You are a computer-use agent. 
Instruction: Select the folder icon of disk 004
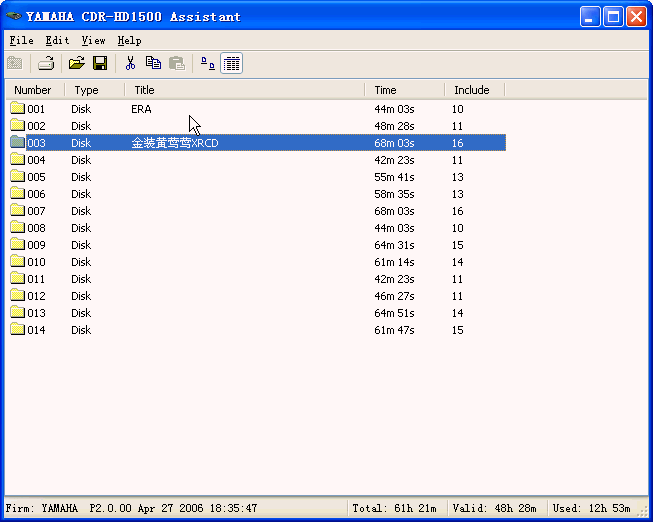[x=17, y=160]
